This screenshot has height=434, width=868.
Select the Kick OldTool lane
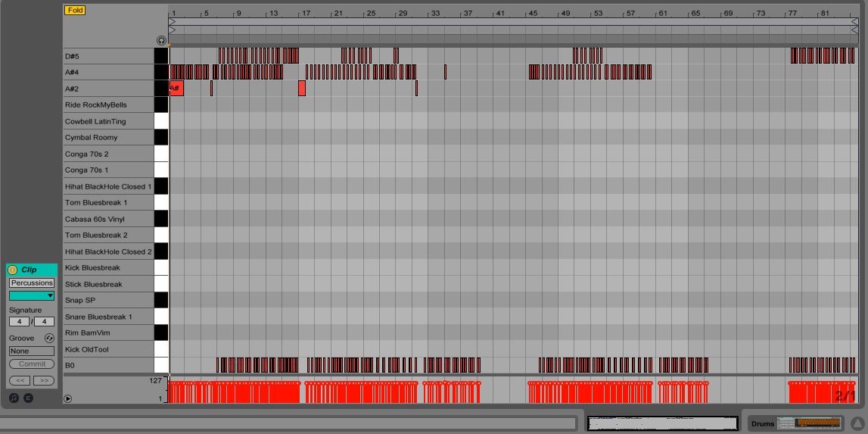pyautogui.click(x=108, y=349)
